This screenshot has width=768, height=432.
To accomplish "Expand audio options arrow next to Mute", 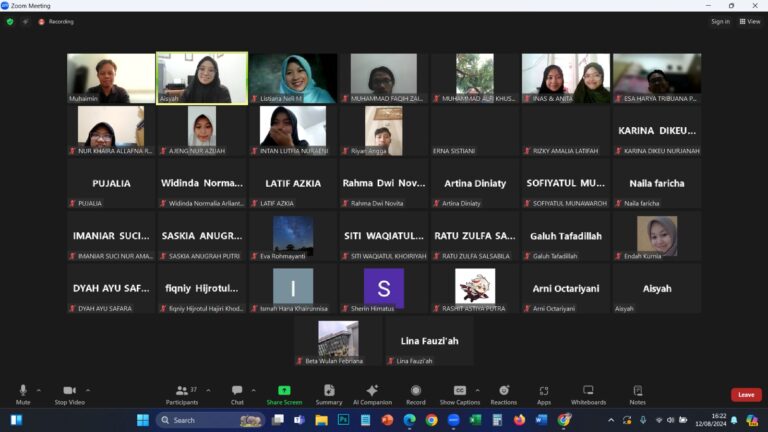I will [39, 390].
